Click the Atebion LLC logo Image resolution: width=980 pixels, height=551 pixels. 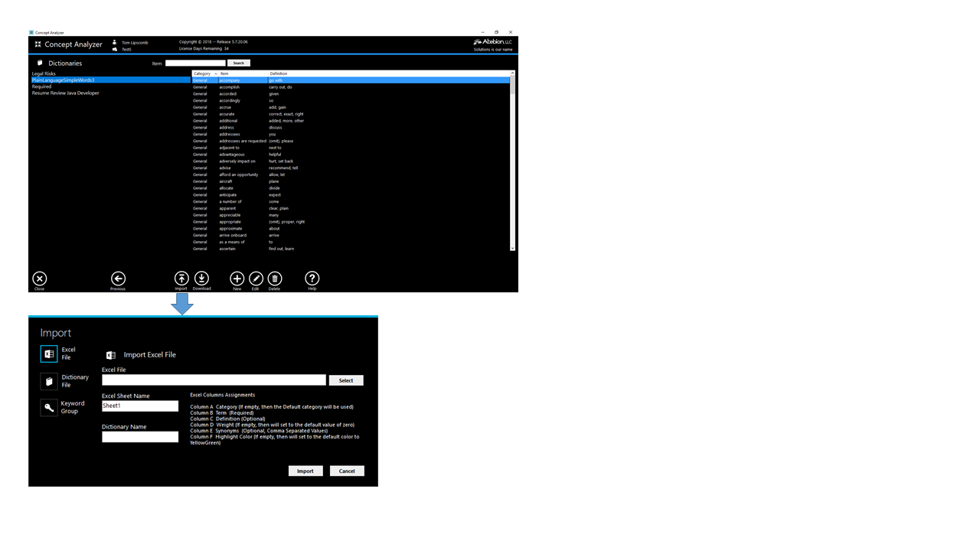(x=492, y=41)
